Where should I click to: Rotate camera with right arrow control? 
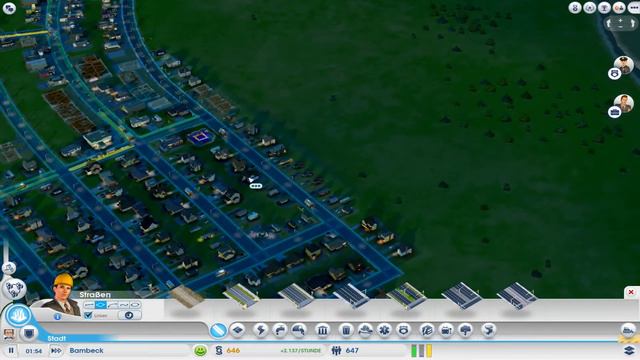pos(632,23)
